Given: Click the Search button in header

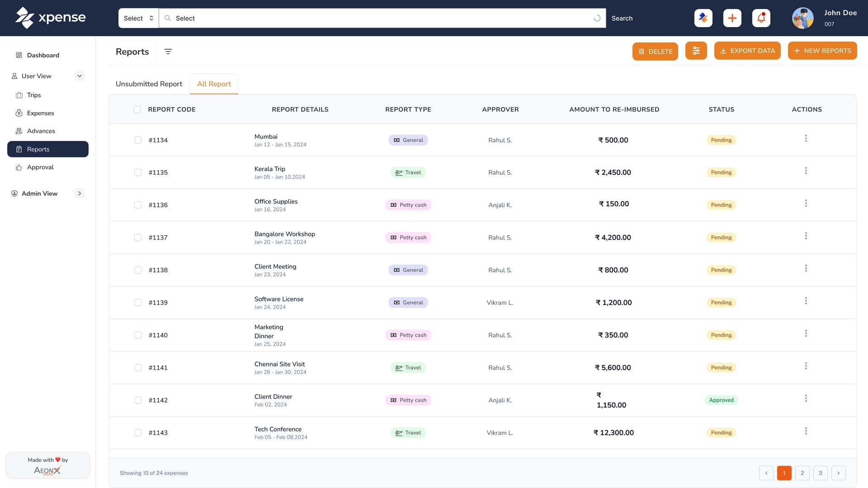Looking at the screenshot, I should (x=622, y=18).
